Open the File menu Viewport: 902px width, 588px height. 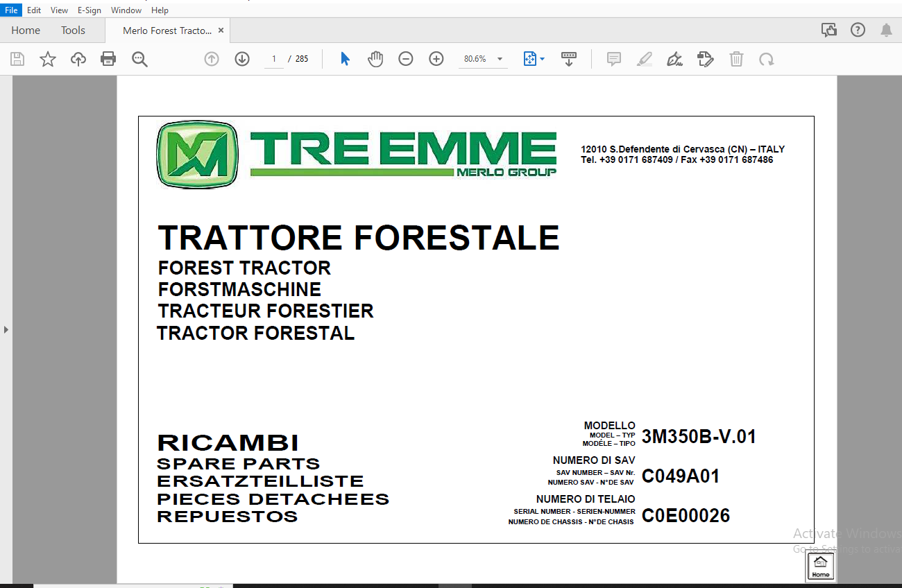11,10
